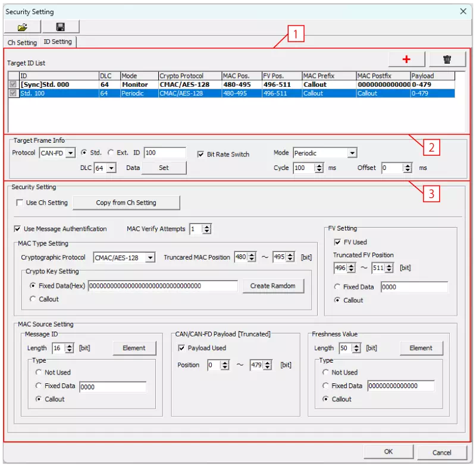Screen dimensions: 476x466
Task: Switch to the Ch Setting tab
Action: 21,42
